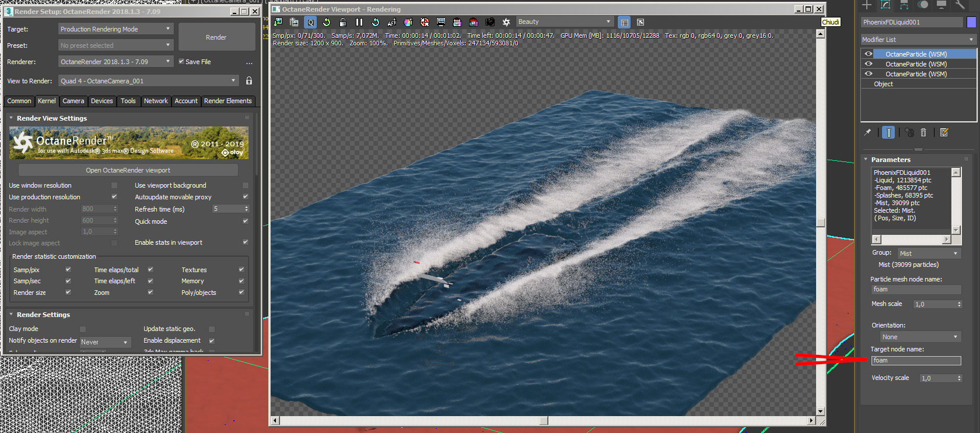Image resolution: width=980 pixels, height=433 pixels.
Task: Switch to the Kernel tab
Action: click(x=47, y=101)
